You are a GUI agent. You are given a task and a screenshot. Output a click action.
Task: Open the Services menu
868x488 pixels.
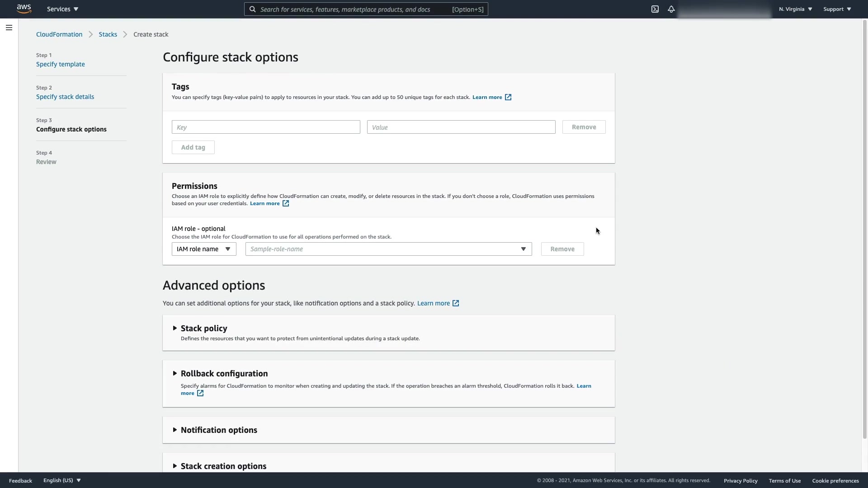click(x=62, y=9)
